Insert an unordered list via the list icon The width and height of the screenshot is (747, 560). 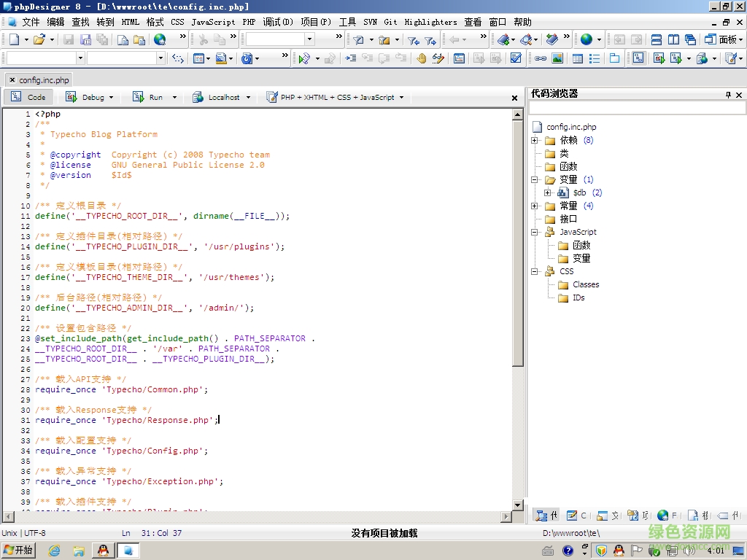[594, 58]
